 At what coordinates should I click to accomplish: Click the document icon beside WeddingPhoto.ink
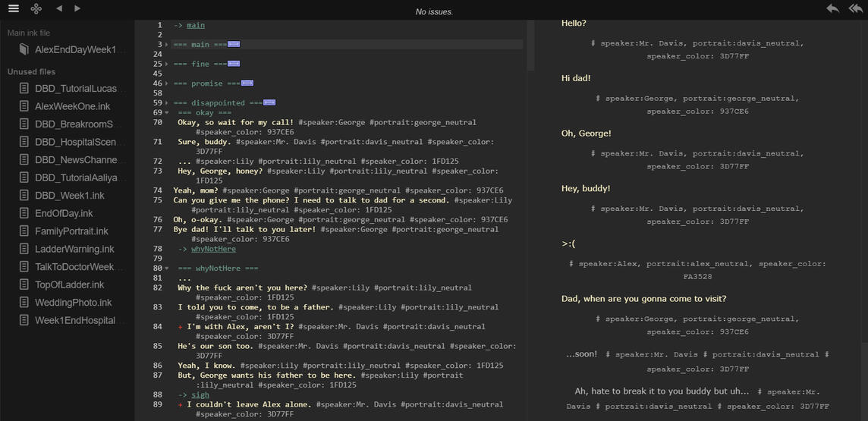24,302
